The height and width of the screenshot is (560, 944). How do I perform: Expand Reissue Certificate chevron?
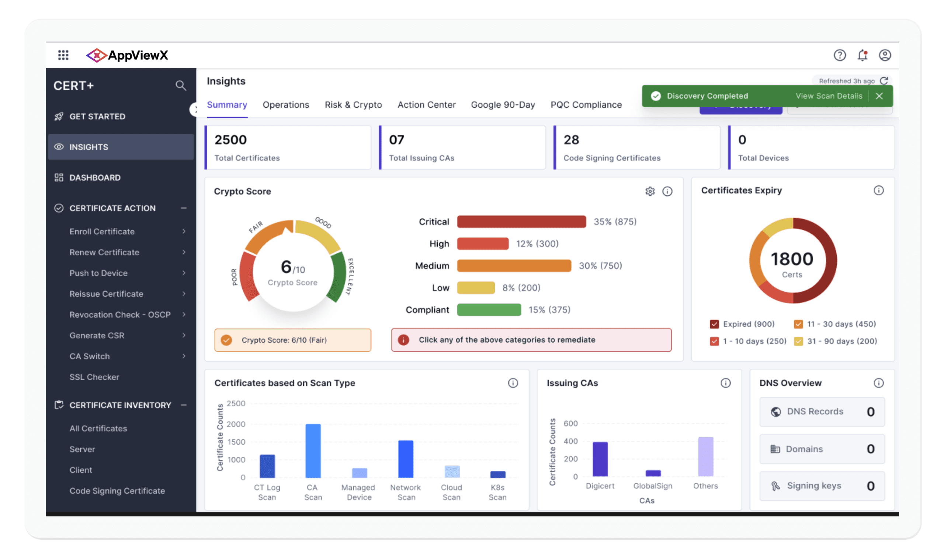click(184, 294)
